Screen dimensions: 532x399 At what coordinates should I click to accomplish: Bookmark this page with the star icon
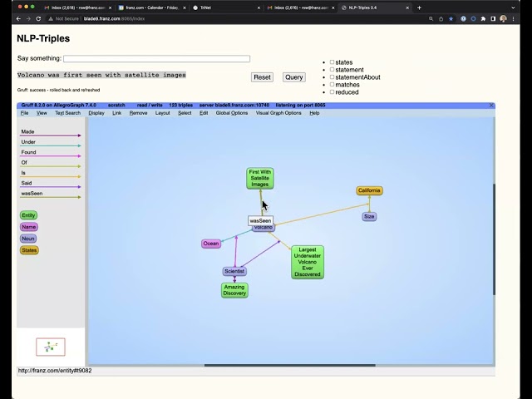click(451, 19)
